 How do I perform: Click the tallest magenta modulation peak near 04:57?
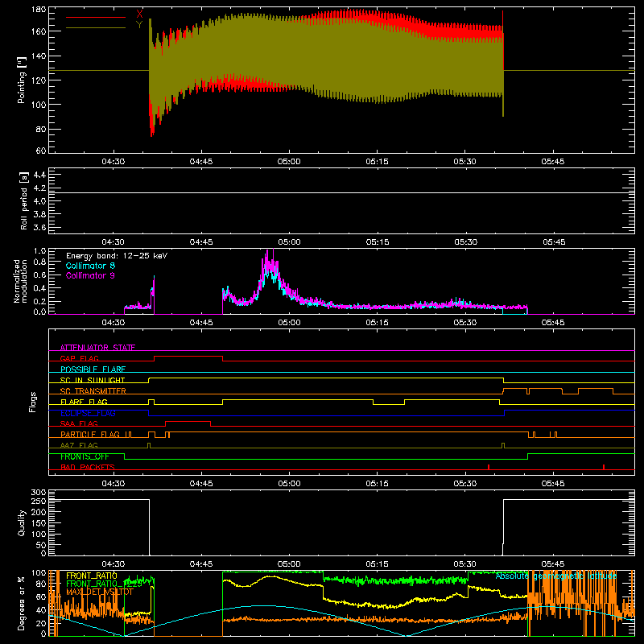coord(273,254)
